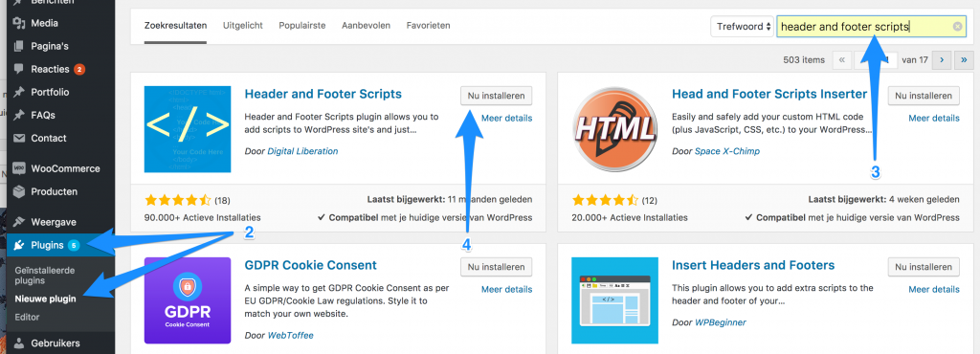This screenshot has height=354, width=980.
Task: Open Media from the sidebar icon
Action: 19,23
